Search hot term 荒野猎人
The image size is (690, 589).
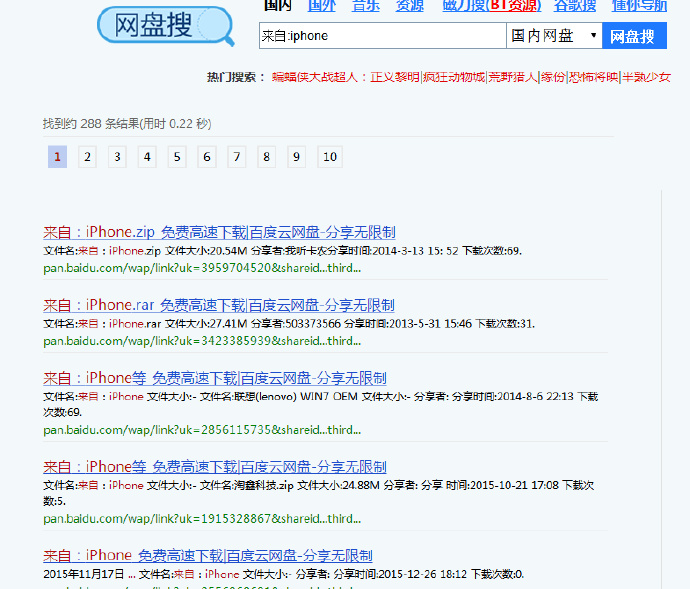[x=513, y=77]
